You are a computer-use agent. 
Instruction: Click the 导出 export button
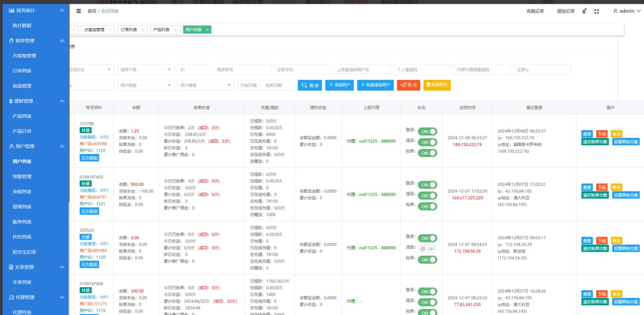pyautogui.click(x=408, y=85)
